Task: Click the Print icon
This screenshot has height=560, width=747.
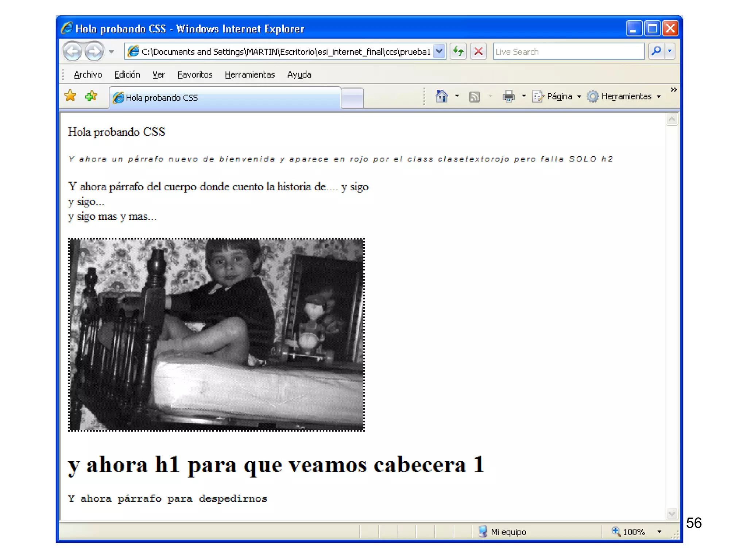Action: click(x=508, y=96)
